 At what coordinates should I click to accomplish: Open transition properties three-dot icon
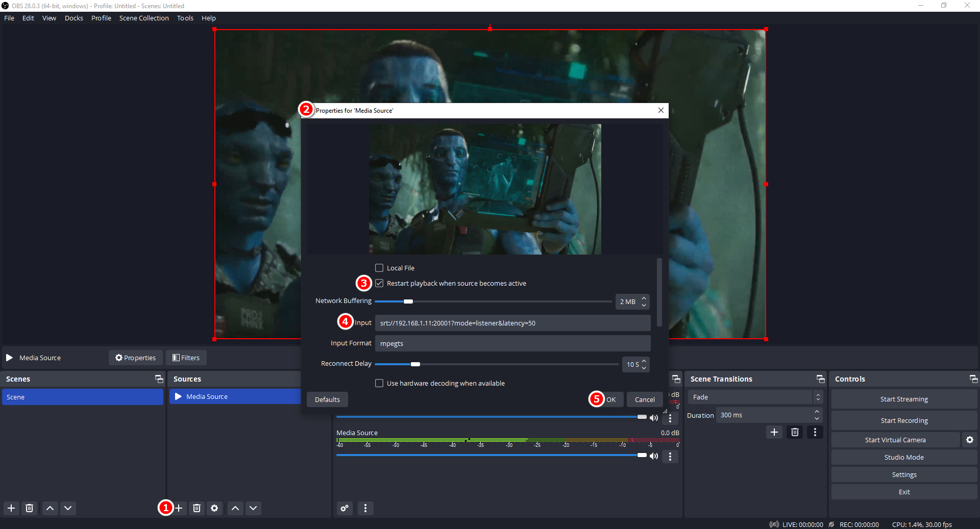click(x=815, y=432)
